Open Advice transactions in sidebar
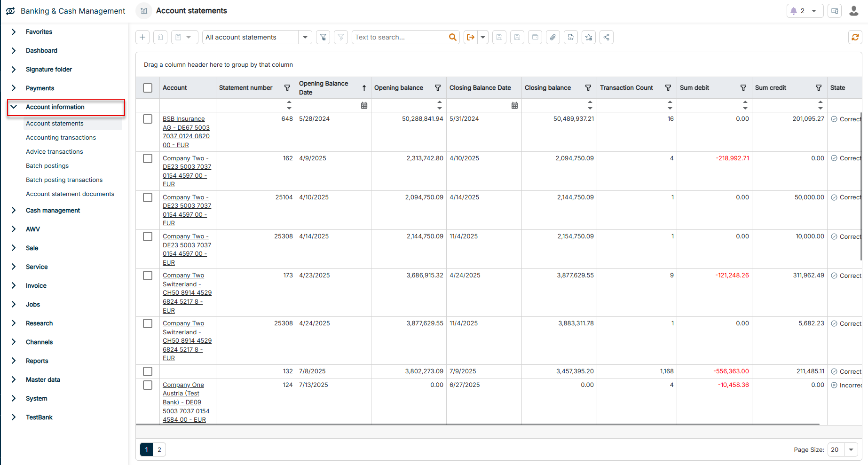 54,152
